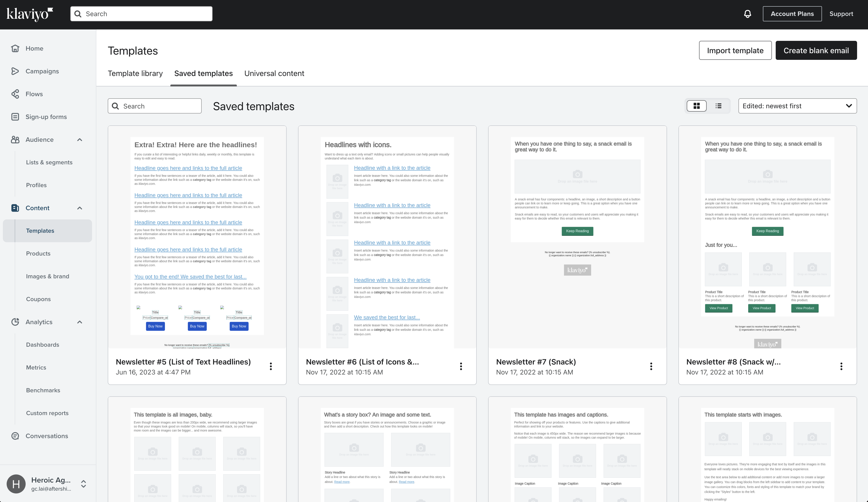Open Flows from the sidebar icon
Screen dimensions: 868x502
point(15,94)
